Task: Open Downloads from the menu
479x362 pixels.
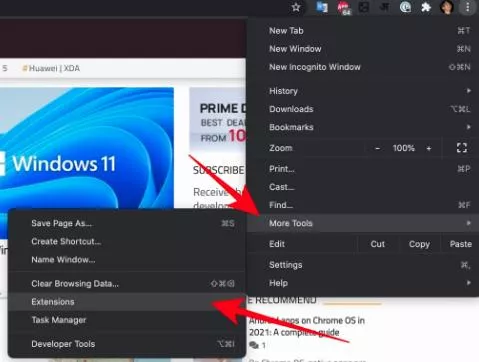Action: click(363, 109)
